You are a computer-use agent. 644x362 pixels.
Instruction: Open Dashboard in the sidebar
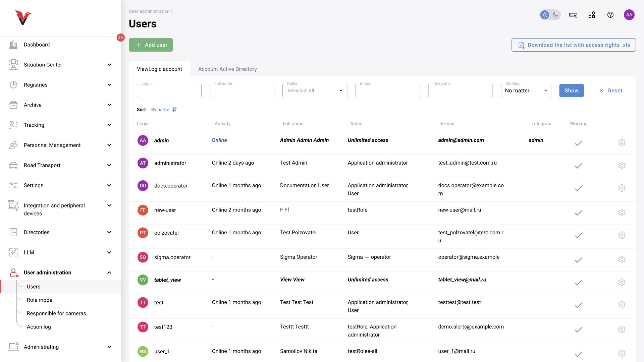tap(60, 45)
